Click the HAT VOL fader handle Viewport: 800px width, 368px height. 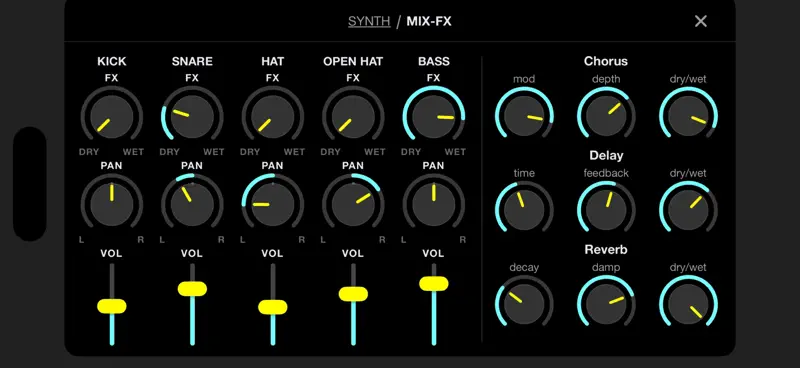[x=272, y=307]
